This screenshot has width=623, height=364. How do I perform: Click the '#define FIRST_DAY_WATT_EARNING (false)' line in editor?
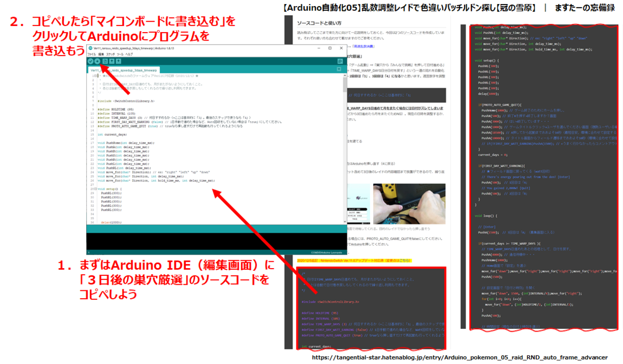[189, 122]
